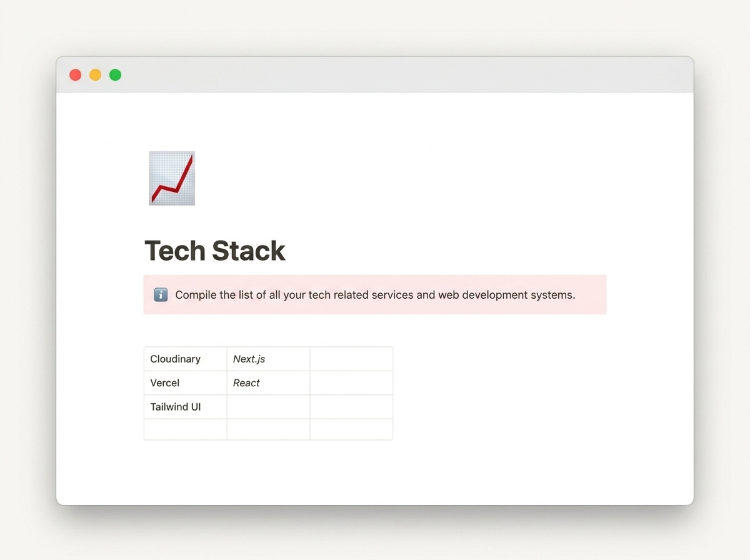Click the Tech Stack page title
The width and height of the screenshot is (750, 560).
tap(215, 251)
